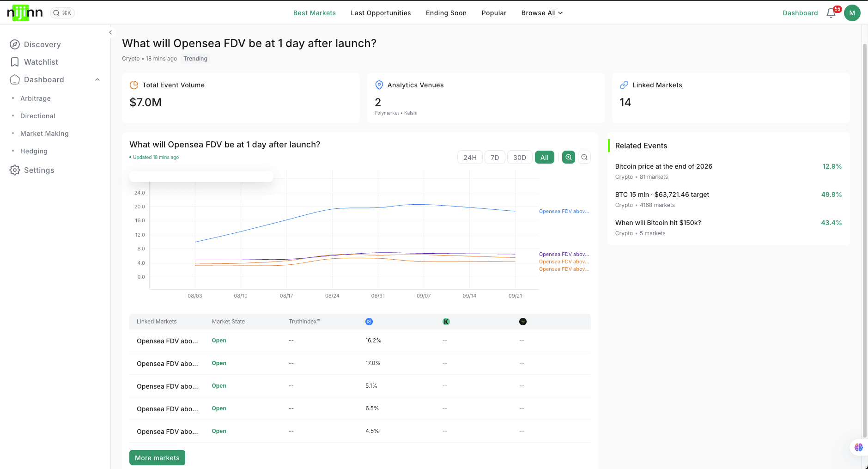This screenshot has height=469, width=868.
Task: Click the nijinn logo
Action: click(x=25, y=13)
